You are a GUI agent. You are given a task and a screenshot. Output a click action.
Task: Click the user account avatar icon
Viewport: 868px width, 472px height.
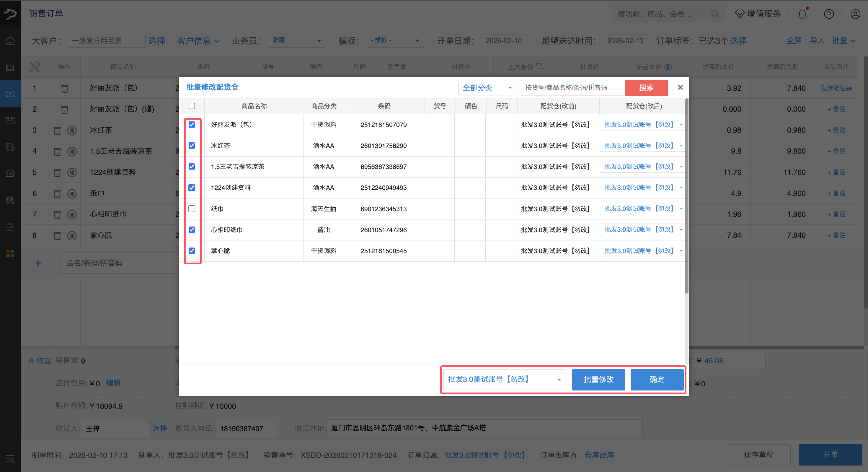[x=855, y=14]
